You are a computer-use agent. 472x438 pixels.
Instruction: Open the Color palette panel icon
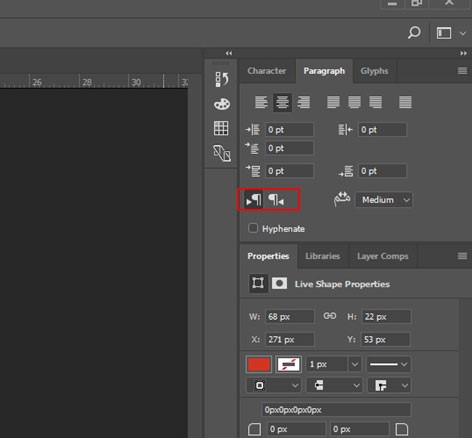(x=222, y=104)
